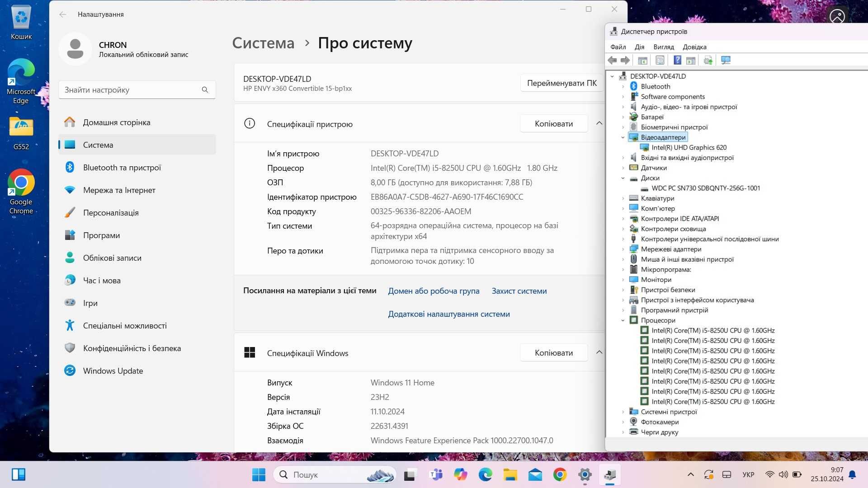Viewport: 868px width, 488px height.
Task: Open Task View in the taskbar
Action: point(410,474)
